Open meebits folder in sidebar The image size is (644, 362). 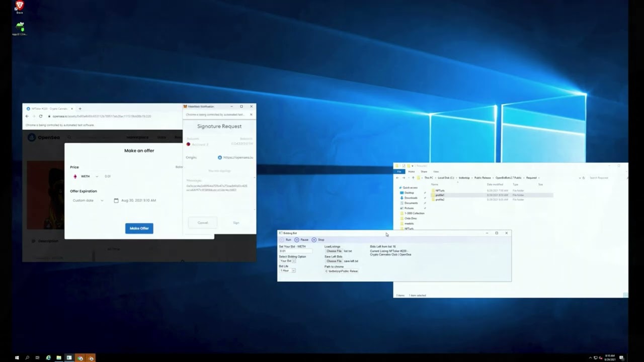click(x=408, y=223)
